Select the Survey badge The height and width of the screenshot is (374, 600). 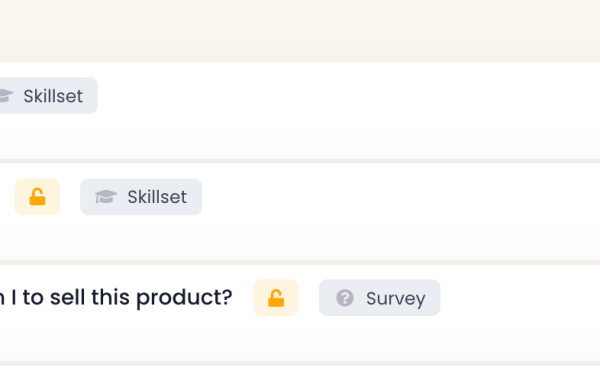(x=380, y=298)
